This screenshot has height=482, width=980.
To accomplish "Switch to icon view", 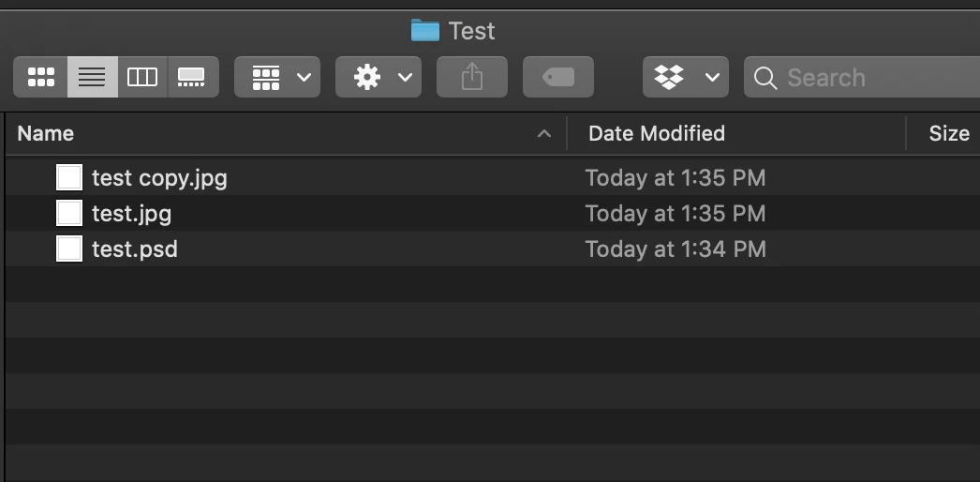I will pos(40,77).
